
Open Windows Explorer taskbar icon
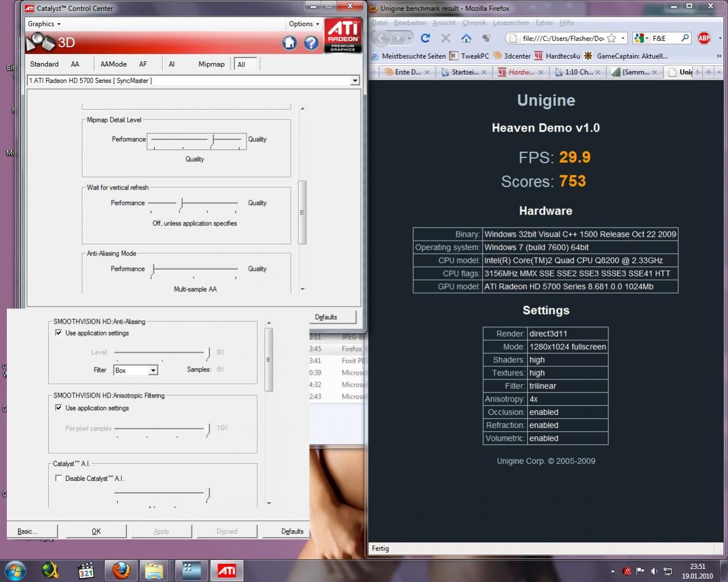point(154,570)
